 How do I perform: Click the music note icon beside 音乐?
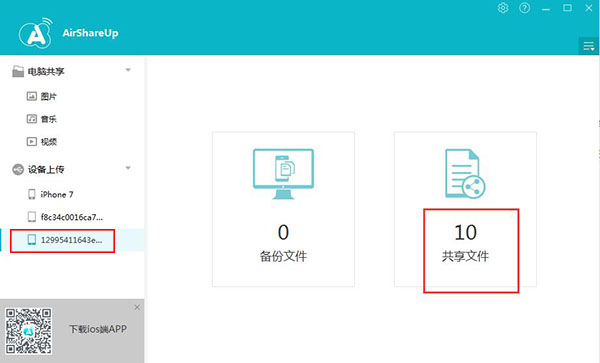pyautogui.click(x=31, y=119)
